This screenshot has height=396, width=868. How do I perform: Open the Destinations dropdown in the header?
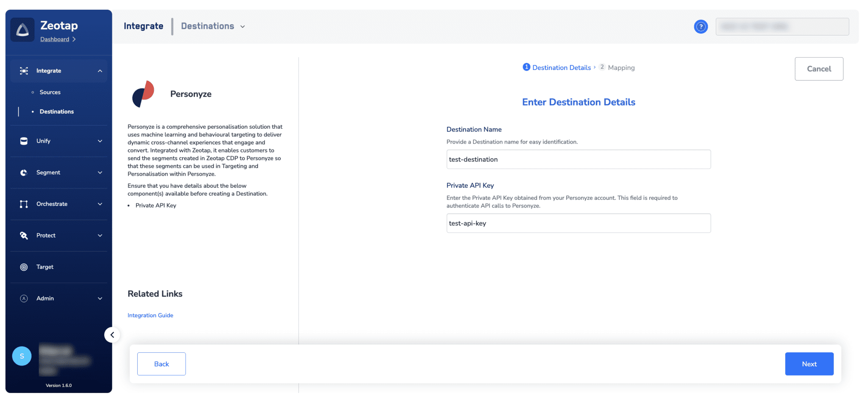(212, 26)
